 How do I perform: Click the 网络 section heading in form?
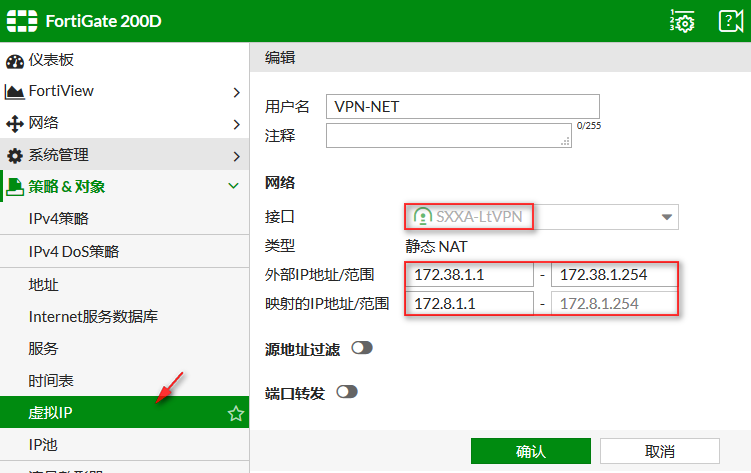pos(280,182)
